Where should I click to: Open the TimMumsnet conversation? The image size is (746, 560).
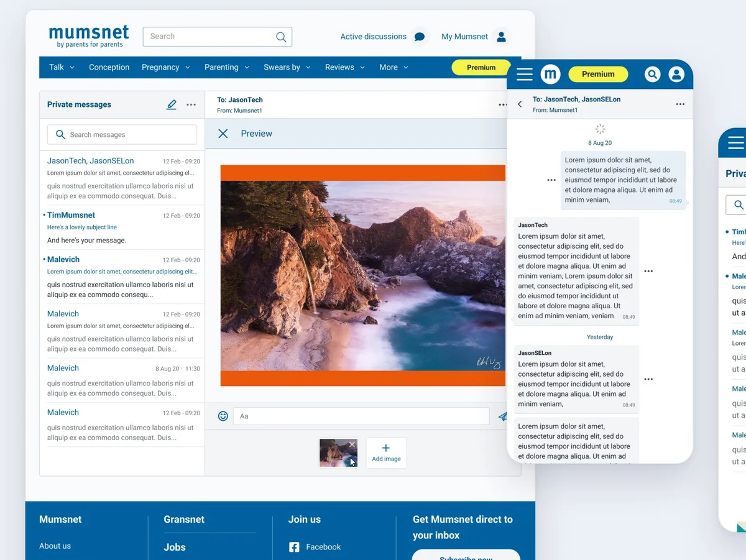pyautogui.click(x=122, y=227)
